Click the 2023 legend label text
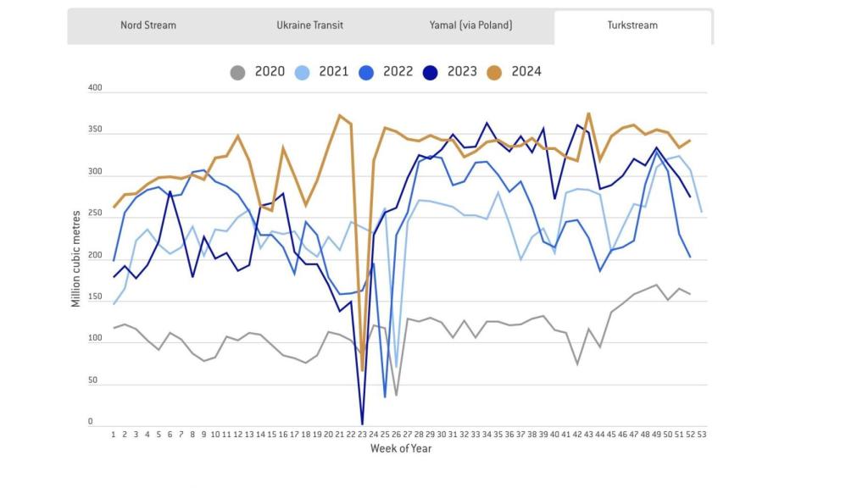The width and height of the screenshot is (868, 488). tap(462, 72)
